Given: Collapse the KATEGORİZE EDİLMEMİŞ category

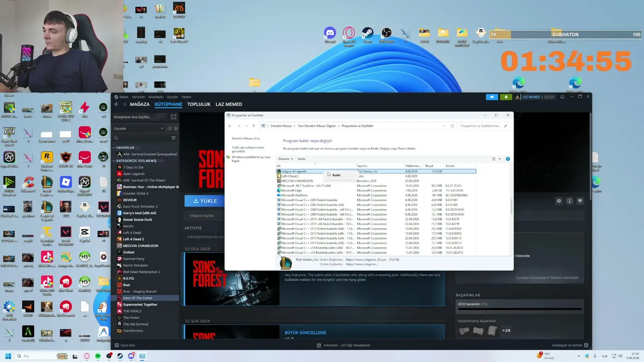Looking at the screenshot, I should pyautogui.click(x=114, y=161).
